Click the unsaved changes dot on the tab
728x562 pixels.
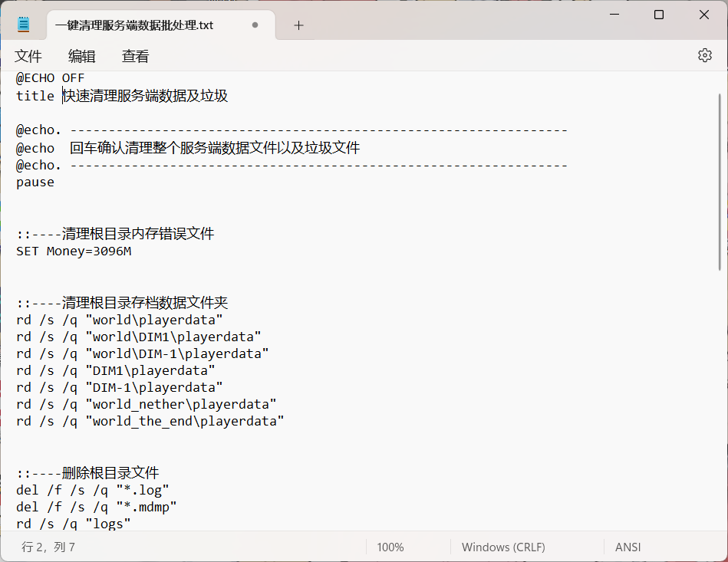tap(254, 25)
